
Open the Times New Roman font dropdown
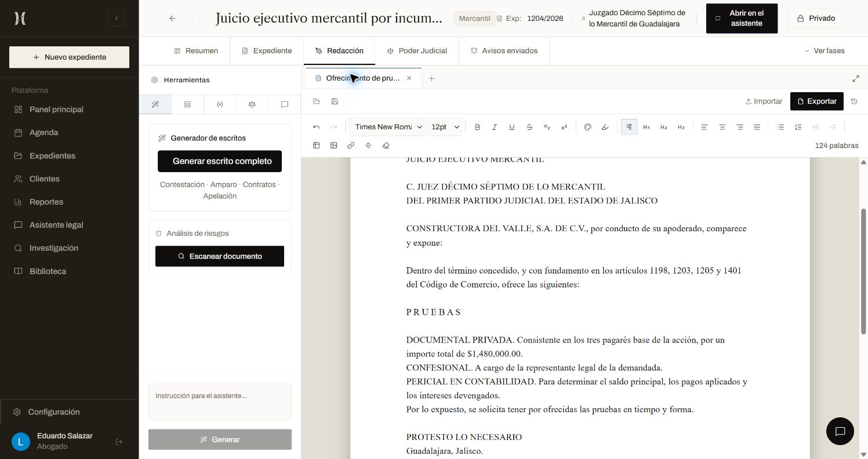pyautogui.click(x=386, y=127)
